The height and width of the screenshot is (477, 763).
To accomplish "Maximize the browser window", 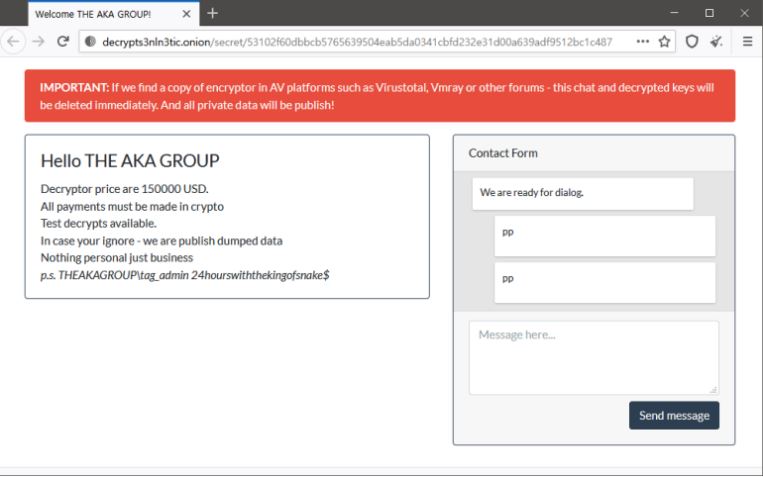I will (709, 13).
